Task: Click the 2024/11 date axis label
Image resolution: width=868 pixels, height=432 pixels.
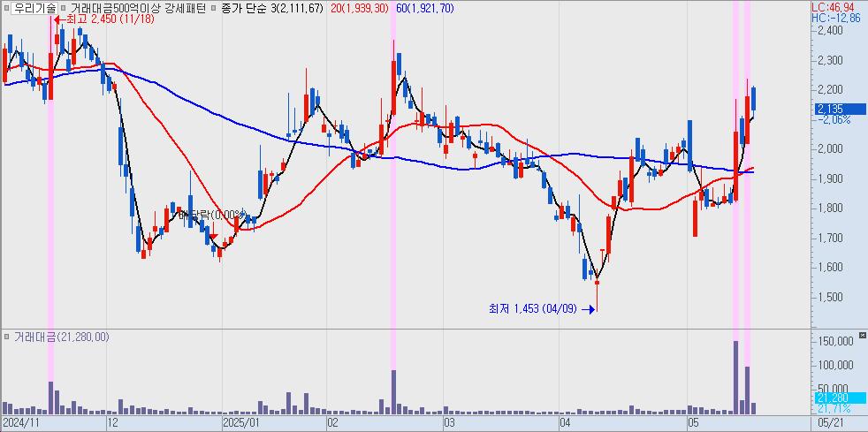Action: point(20,422)
